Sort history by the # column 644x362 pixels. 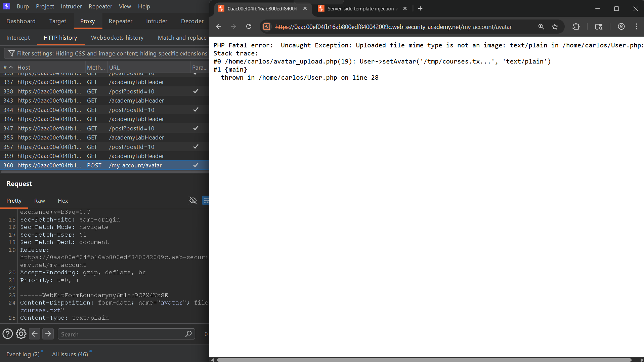coord(8,67)
